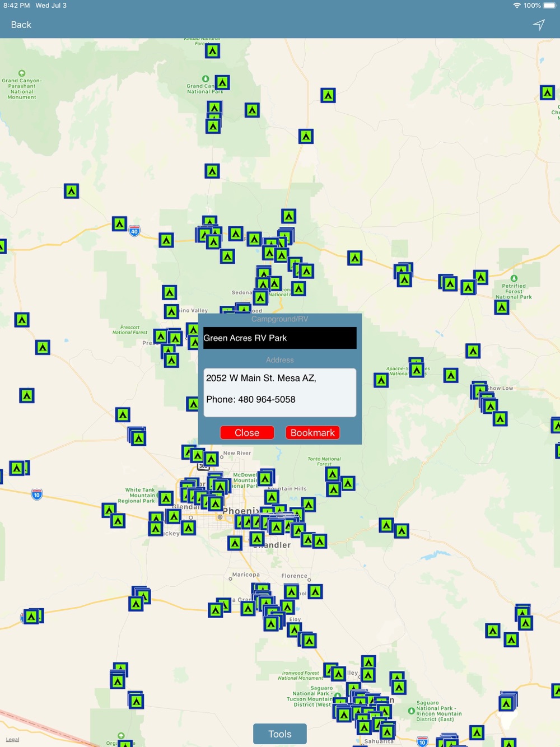Select campground marker at Fountain Hills
This screenshot has width=560, height=747.
pos(272,497)
